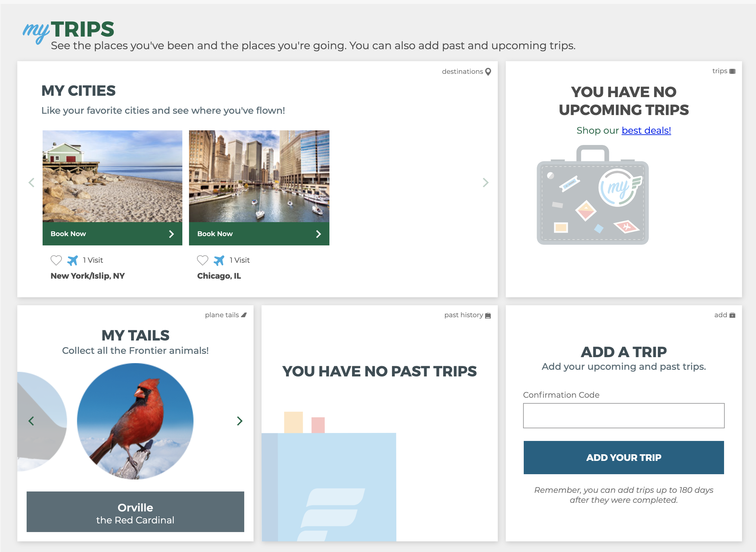Book Now for Chicago
Viewport: 756px width, 552px height.
click(259, 234)
